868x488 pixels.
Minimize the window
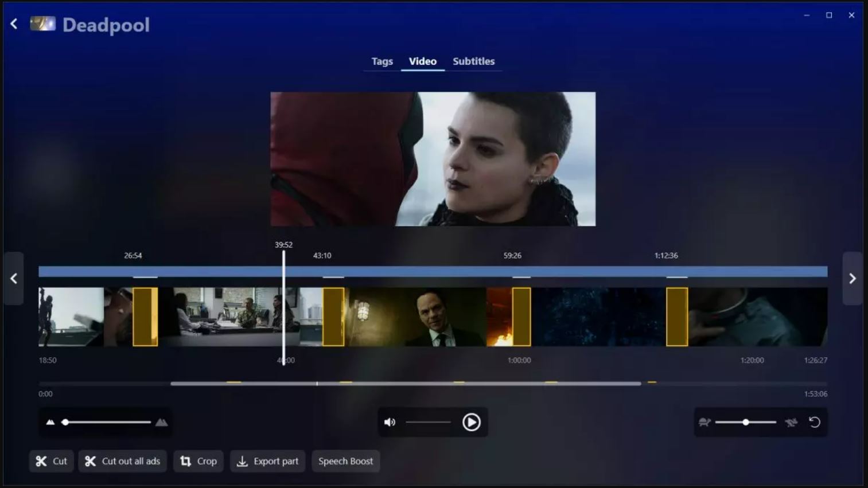point(807,15)
